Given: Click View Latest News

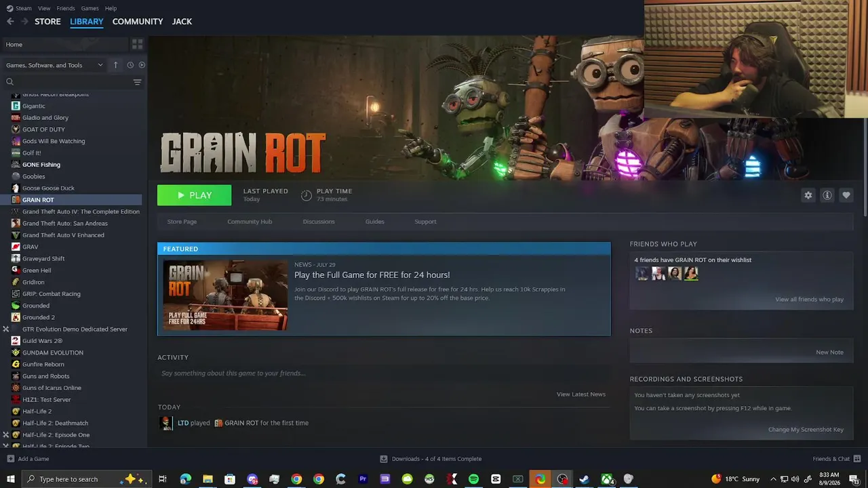Looking at the screenshot, I should pos(581,394).
